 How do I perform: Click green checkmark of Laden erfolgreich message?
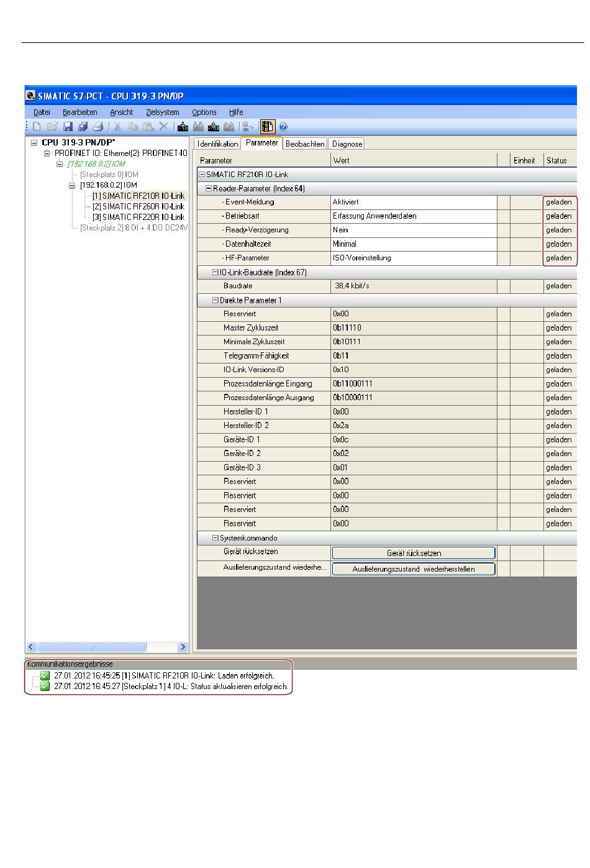pos(45,675)
